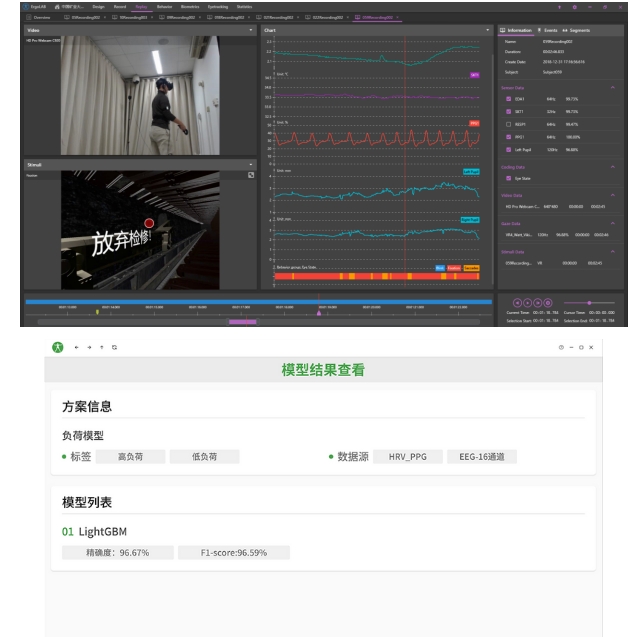Collapse the Sensor Data section

(612, 87)
